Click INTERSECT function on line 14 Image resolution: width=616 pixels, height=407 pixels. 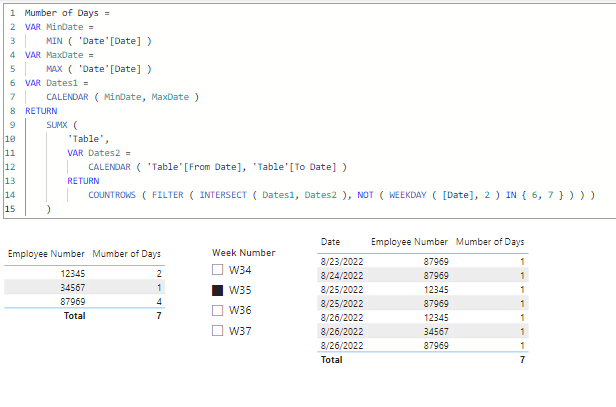pyautogui.click(x=223, y=195)
